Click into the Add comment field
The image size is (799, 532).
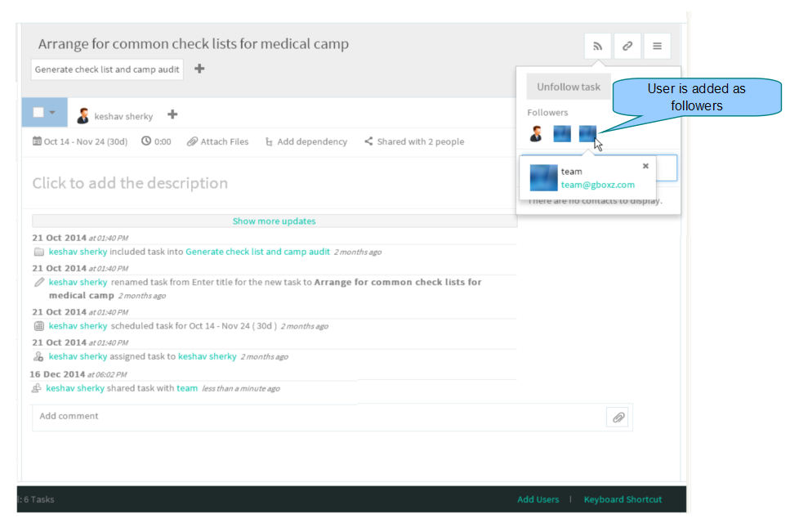click(x=319, y=417)
